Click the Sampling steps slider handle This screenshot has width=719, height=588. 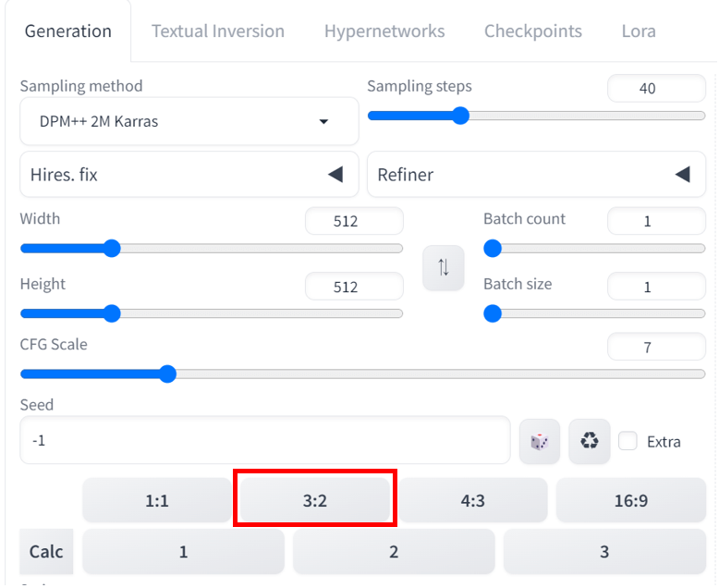click(460, 116)
